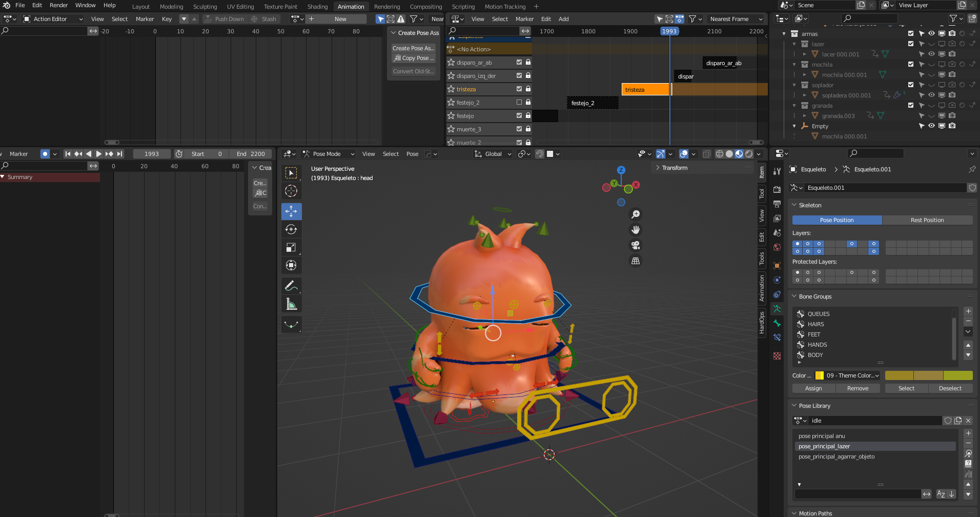Click the pan hand viewport gizmo

pyautogui.click(x=636, y=230)
